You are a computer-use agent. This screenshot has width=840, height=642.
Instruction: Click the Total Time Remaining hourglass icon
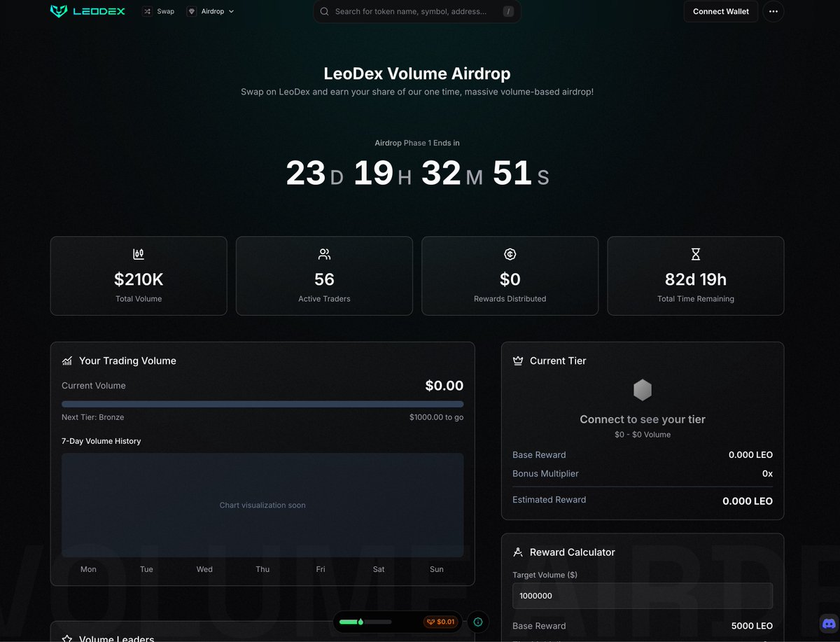click(x=696, y=254)
